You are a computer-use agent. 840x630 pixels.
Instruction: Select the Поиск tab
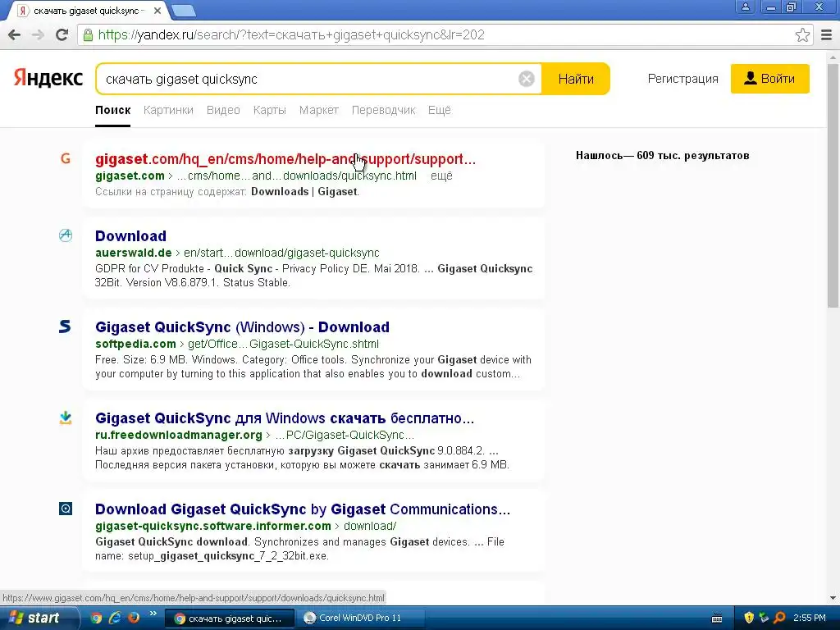pyautogui.click(x=113, y=111)
